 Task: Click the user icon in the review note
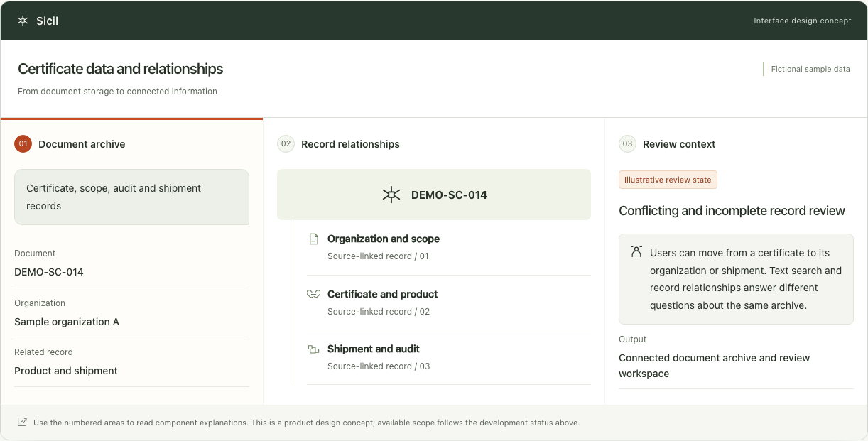[x=636, y=252]
